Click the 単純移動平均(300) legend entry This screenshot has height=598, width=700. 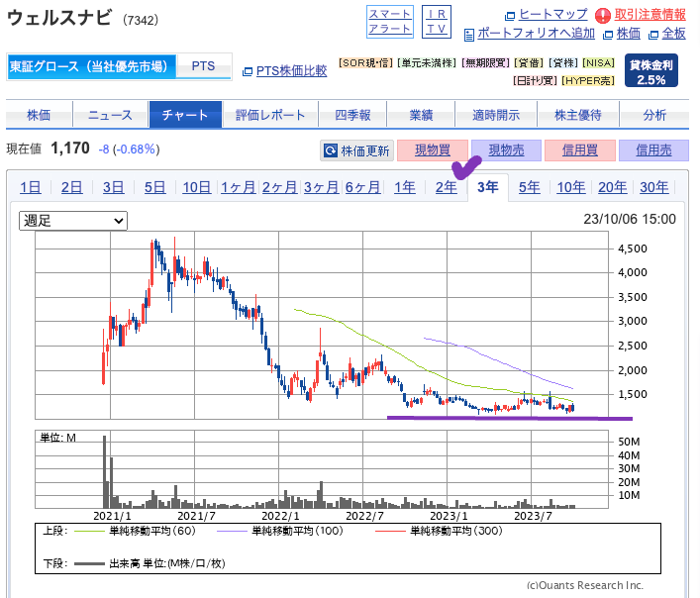(439, 531)
